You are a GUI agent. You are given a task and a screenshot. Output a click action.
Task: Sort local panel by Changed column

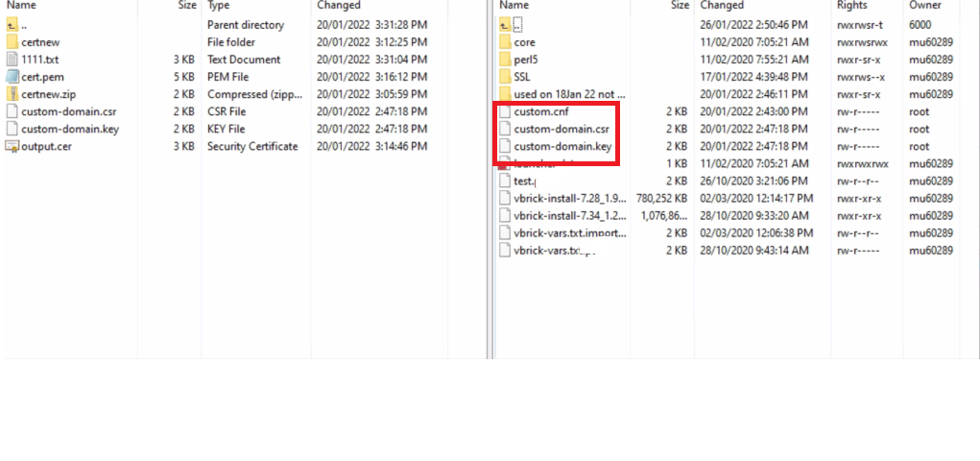click(x=338, y=6)
